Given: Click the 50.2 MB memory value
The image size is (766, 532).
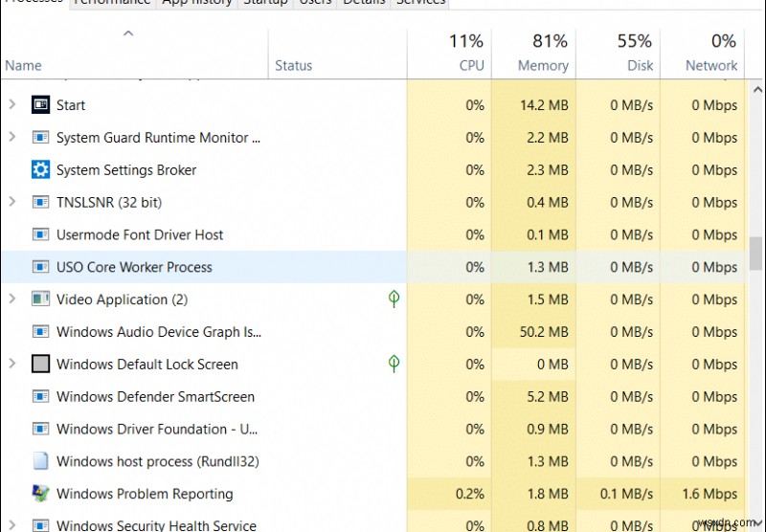Looking at the screenshot, I should coord(544,332).
